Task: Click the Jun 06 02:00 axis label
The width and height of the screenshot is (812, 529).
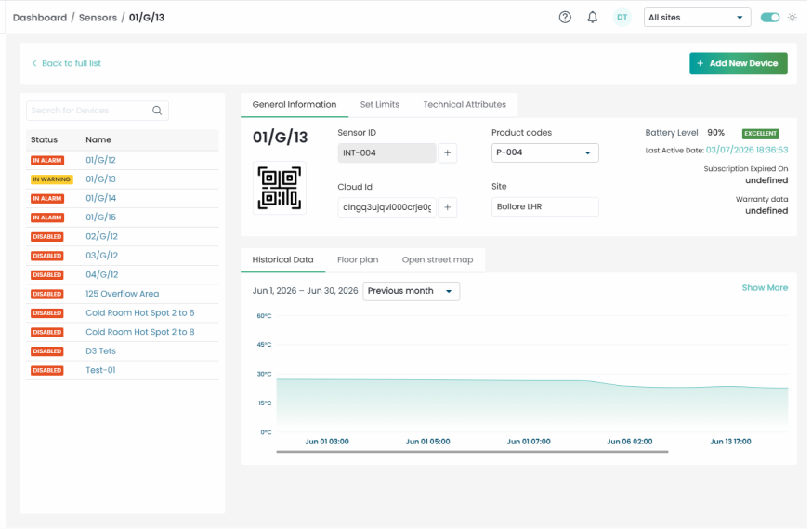Action: pos(629,442)
